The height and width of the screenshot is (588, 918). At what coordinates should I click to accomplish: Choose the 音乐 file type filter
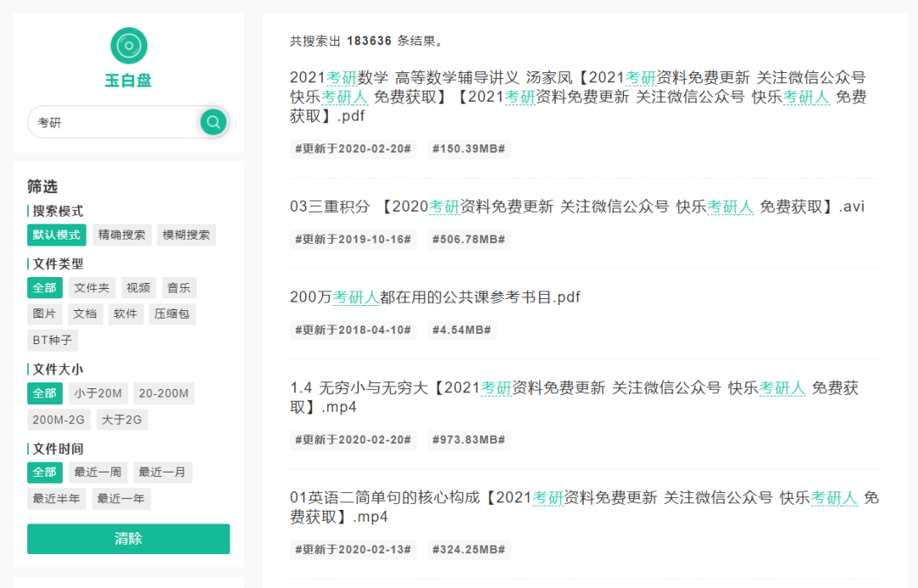pyautogui.click(x=178, y=287)
